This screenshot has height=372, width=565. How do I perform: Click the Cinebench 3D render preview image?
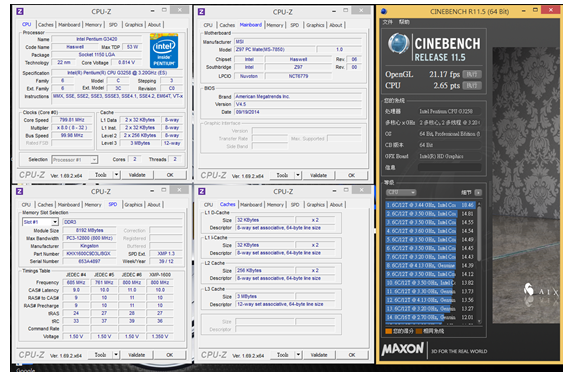[527, 185]
